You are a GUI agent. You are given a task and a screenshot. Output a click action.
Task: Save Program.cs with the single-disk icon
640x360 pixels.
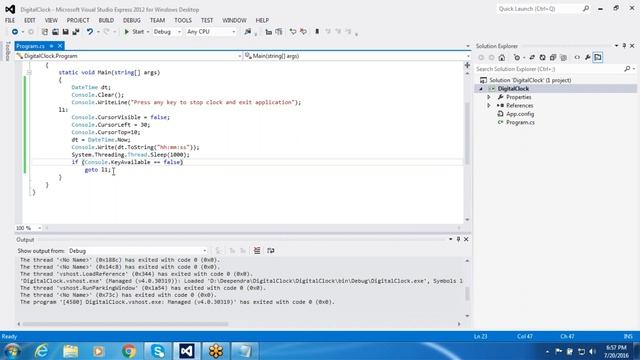click(x=65, y=31)
